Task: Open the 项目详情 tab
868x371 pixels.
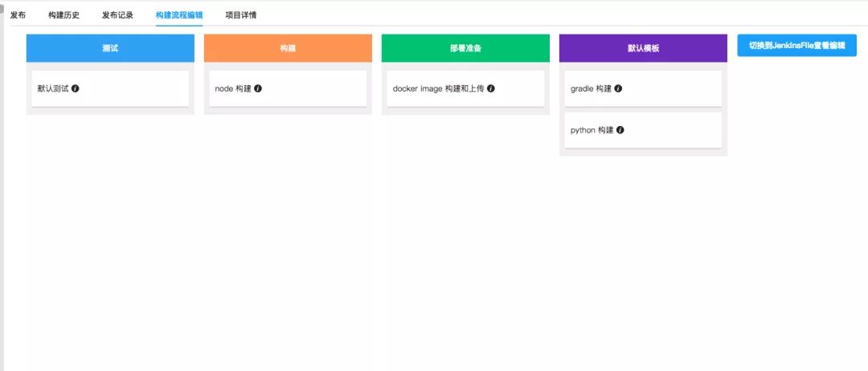Action: point(241,15)
